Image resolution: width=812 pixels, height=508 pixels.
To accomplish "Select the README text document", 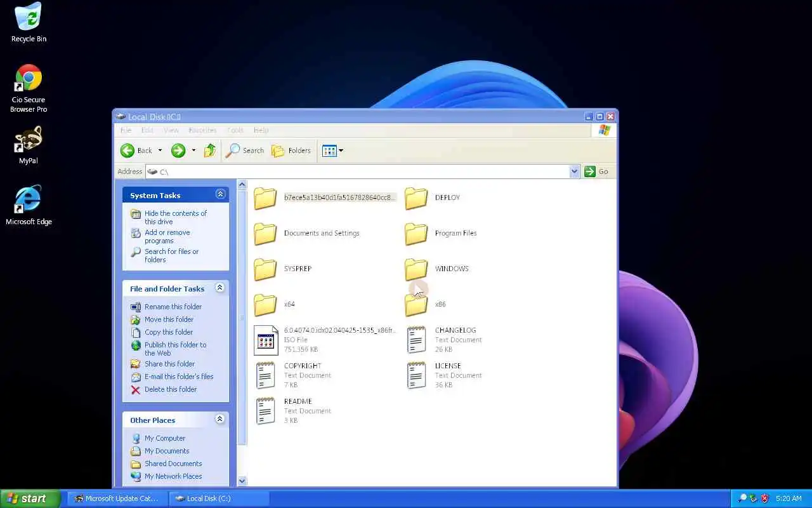I will click(x=292, y=411).
